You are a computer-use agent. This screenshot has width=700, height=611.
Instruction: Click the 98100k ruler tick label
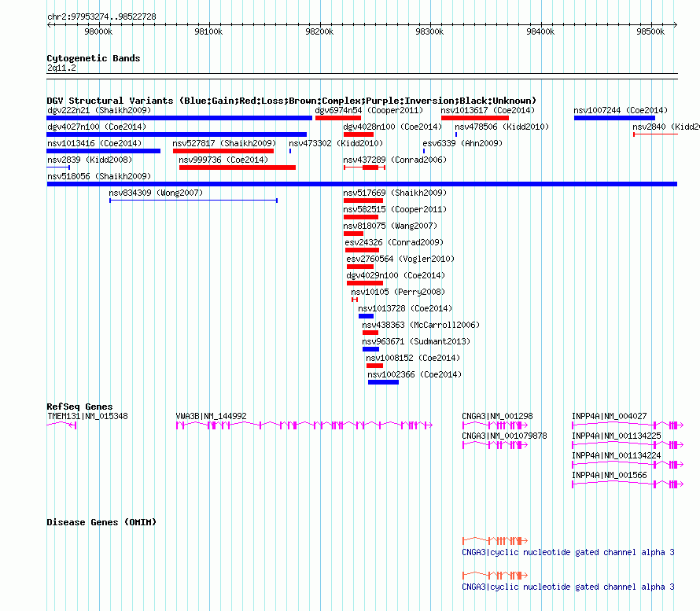[208, 31]
